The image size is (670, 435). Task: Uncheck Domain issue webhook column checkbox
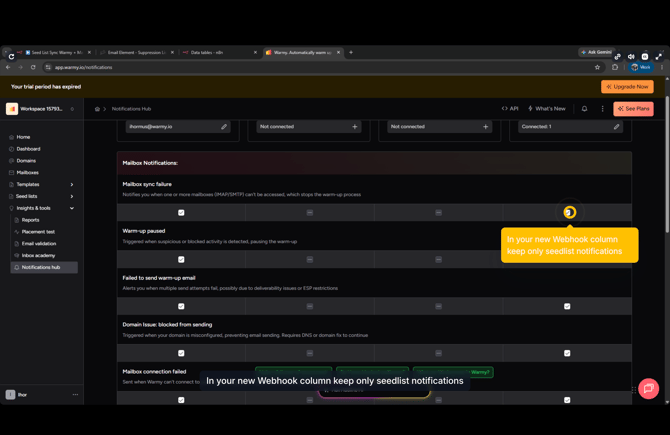click(567, 353)
